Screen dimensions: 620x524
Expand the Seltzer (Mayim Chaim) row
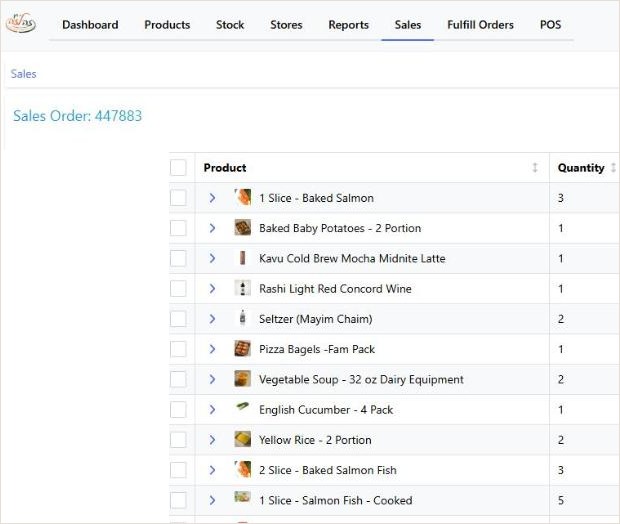point(212,319)
